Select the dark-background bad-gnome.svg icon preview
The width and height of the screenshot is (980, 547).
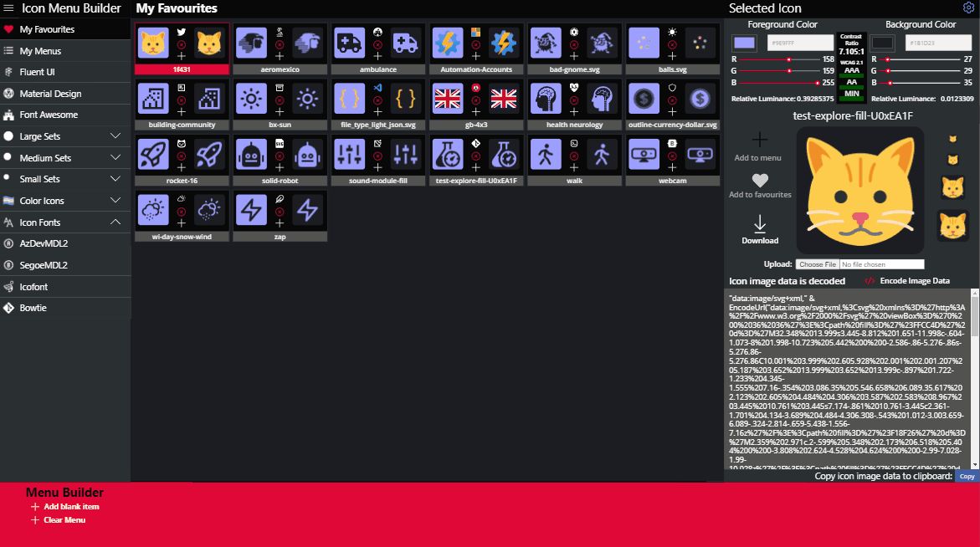602,43
